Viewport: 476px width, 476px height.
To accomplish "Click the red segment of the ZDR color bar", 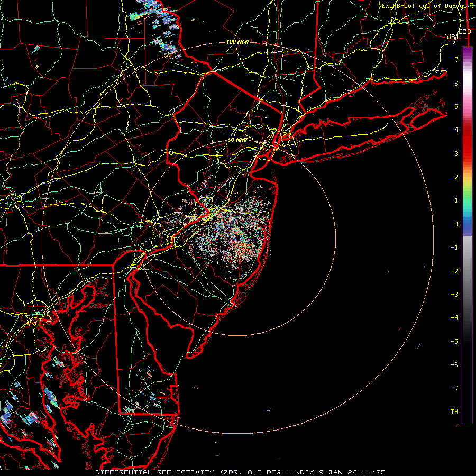I will [467, 143].
